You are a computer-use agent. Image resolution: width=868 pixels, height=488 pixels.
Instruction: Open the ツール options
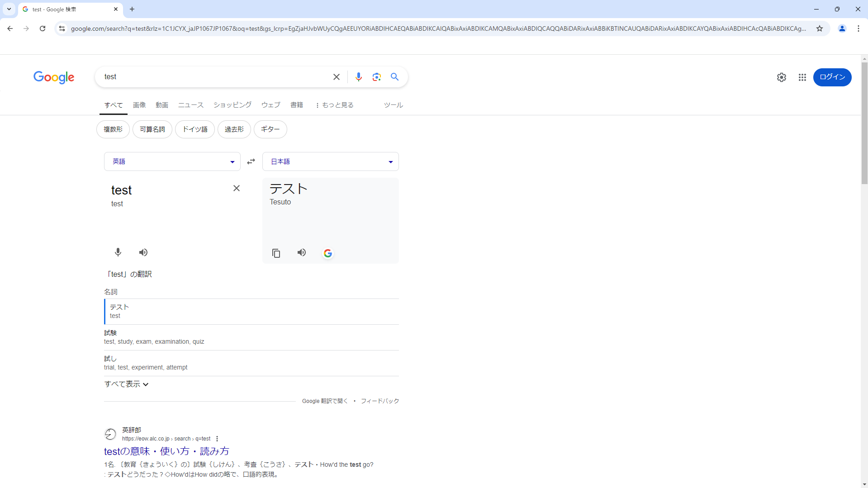pyautogui.click(x=394, y=105)
